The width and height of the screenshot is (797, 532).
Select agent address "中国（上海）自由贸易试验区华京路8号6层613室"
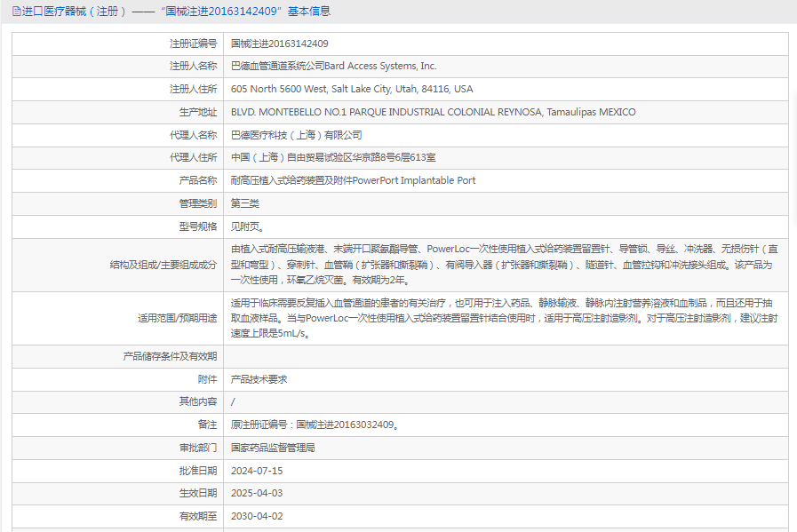click(x=333, y=157)
